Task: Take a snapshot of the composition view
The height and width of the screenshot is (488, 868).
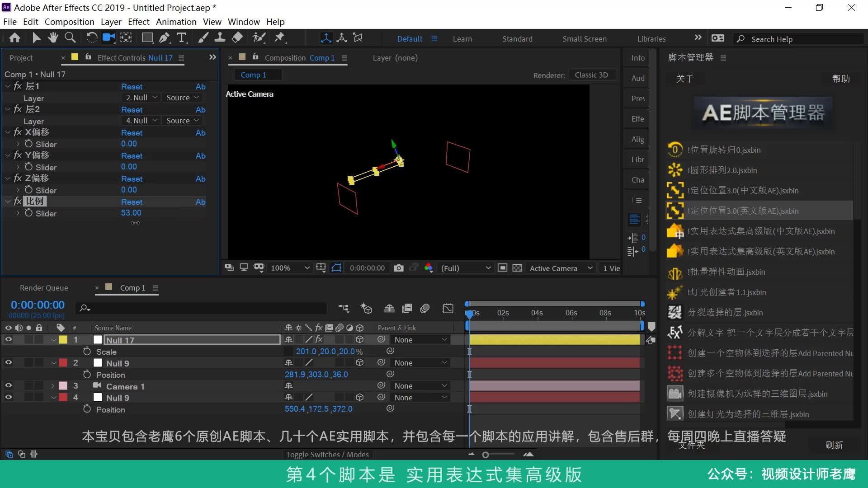Action: point(399,267)
